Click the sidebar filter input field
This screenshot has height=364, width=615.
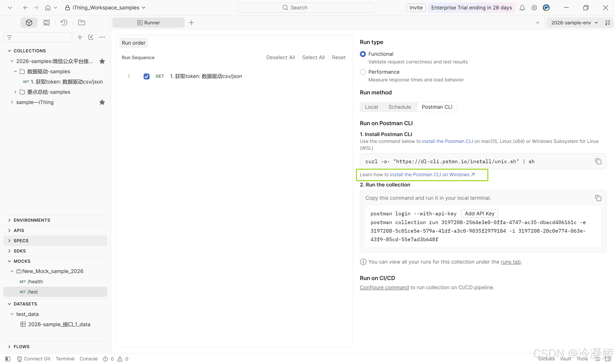pos(38,37)
